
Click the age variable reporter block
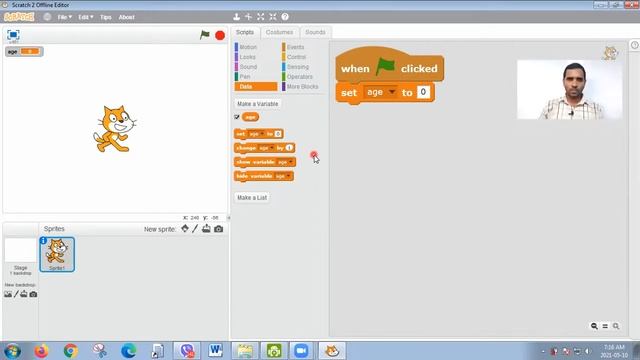coord(250,117)
